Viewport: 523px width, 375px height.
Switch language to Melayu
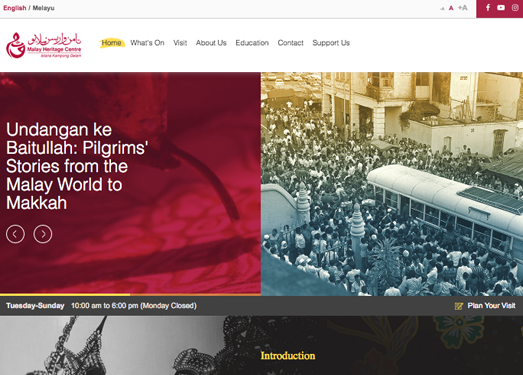click(43, 8)
